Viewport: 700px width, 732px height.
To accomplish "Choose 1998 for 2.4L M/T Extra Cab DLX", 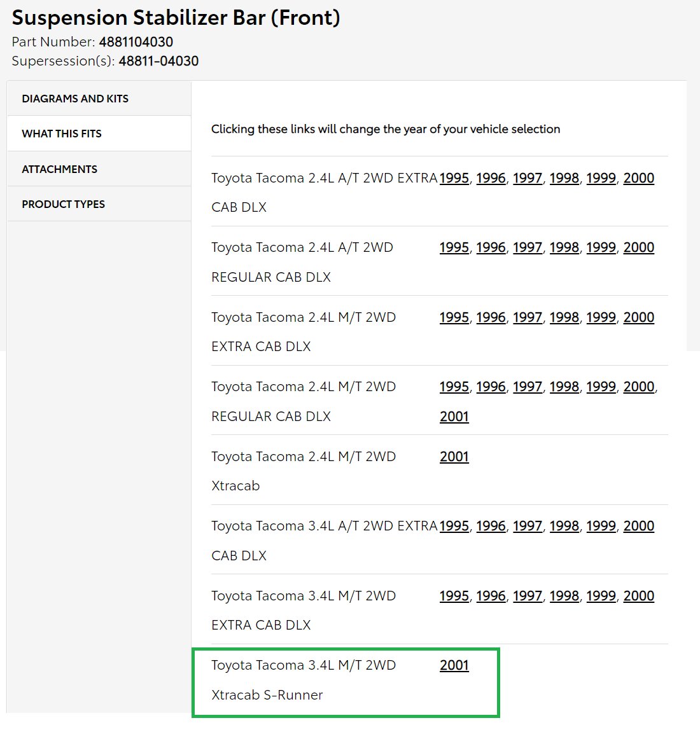I will click(564, 317).
